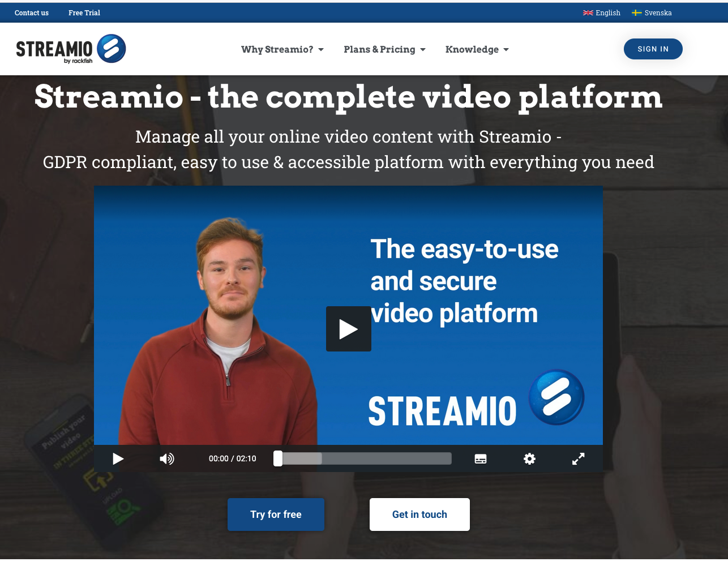728x566 pixels.
Task: Play the video from the control bar
Action: (x=118, y=458)
